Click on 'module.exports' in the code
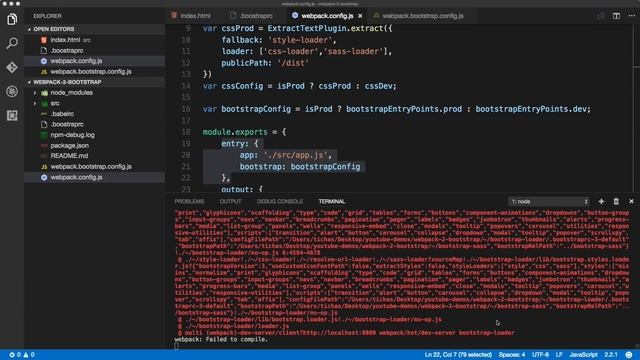The width and height of the screenshot is (640, 360). 235,132
